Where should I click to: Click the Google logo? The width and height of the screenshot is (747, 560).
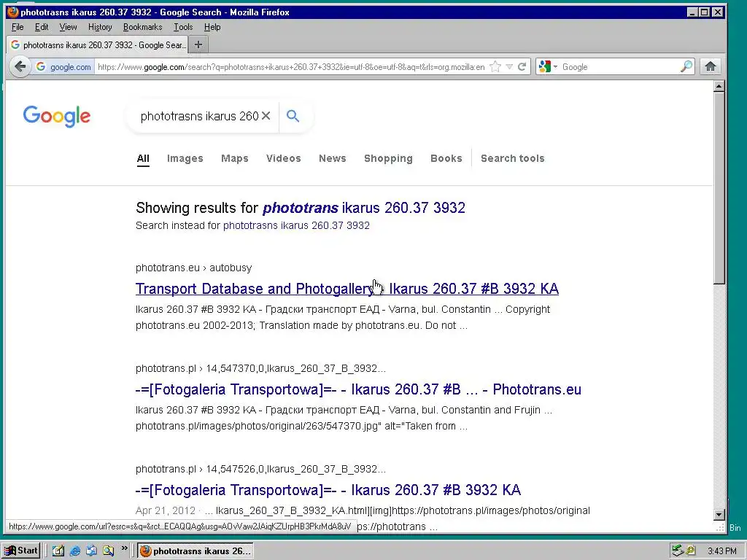pos(57,116)
